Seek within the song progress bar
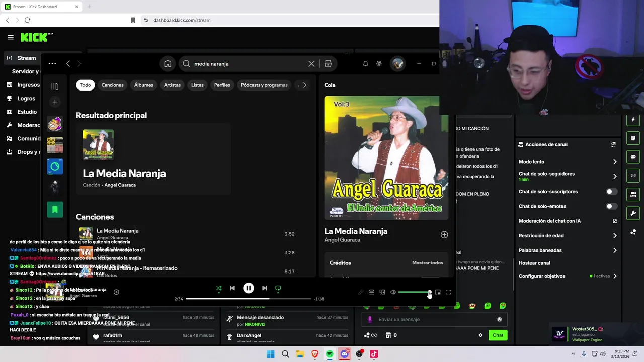 (x=249, y=299)
